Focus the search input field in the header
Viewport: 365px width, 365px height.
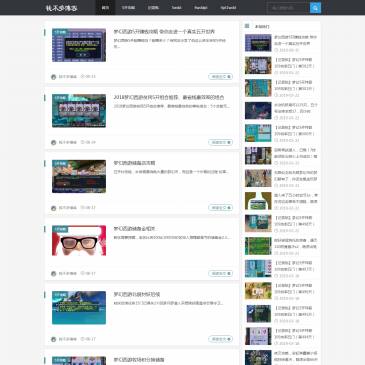click(288, 8)
